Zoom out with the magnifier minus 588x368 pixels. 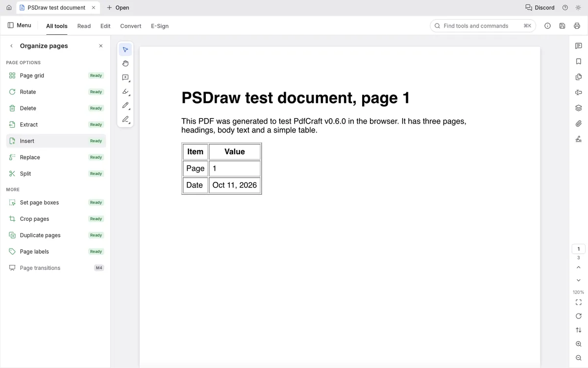[579, 358]
